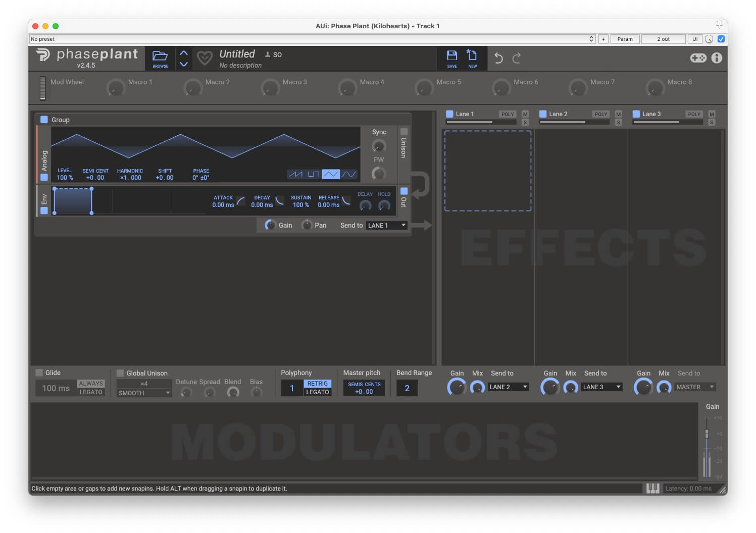Viewport: 756px width, 533px height.
Task: Click the New preset icon
Action: click(x=472, y=56)
